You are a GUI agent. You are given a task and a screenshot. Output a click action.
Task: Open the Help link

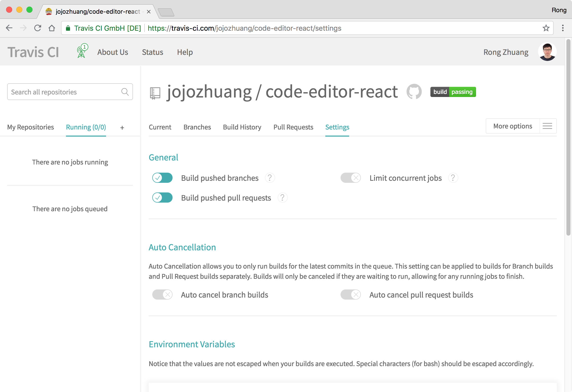click(x=185, y=52)
